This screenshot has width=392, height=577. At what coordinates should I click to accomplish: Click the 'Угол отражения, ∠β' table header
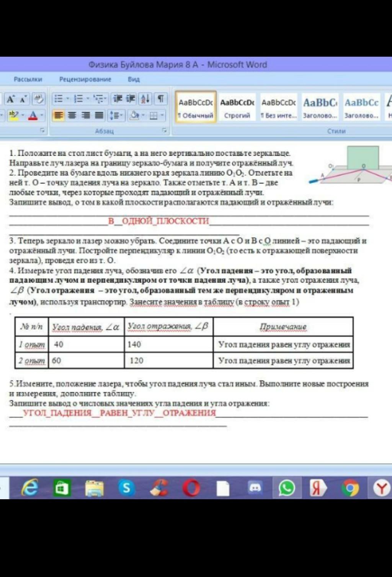click(x=168, y=326)
